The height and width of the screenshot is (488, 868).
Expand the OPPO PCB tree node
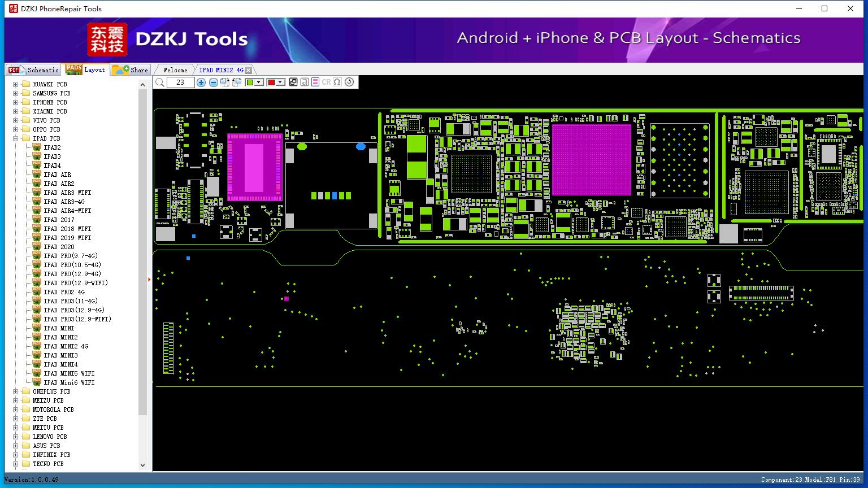click(16, 129)
